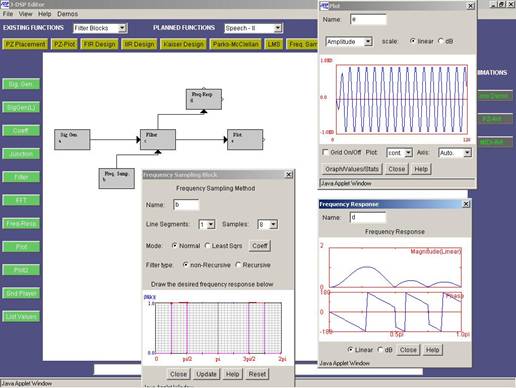Add a Junction block from sidebar

[21, 154]
